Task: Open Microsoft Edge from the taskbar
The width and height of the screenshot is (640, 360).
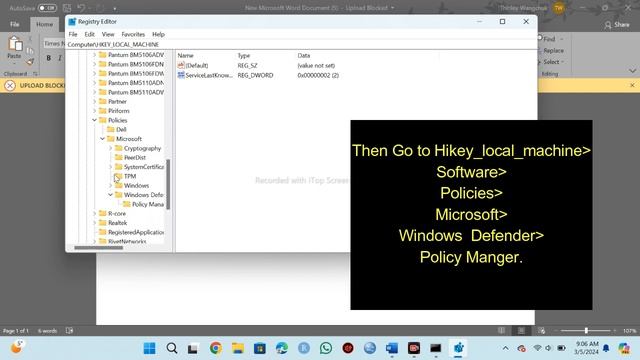Action: (282, 348)
